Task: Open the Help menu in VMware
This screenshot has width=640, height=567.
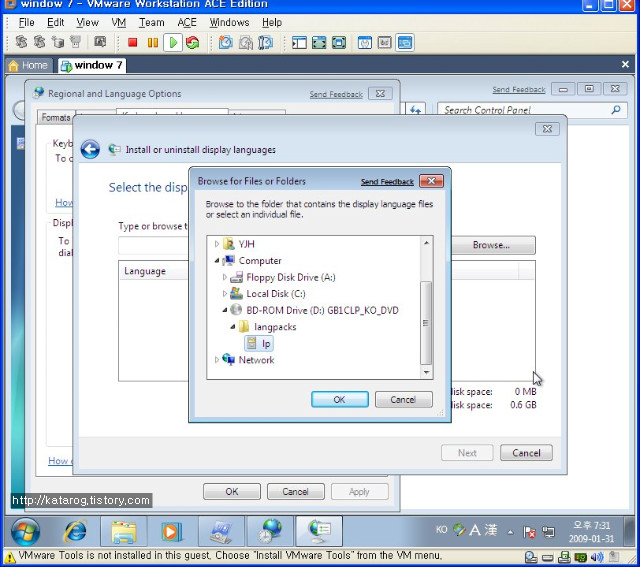Action: [x=272, y=22]
